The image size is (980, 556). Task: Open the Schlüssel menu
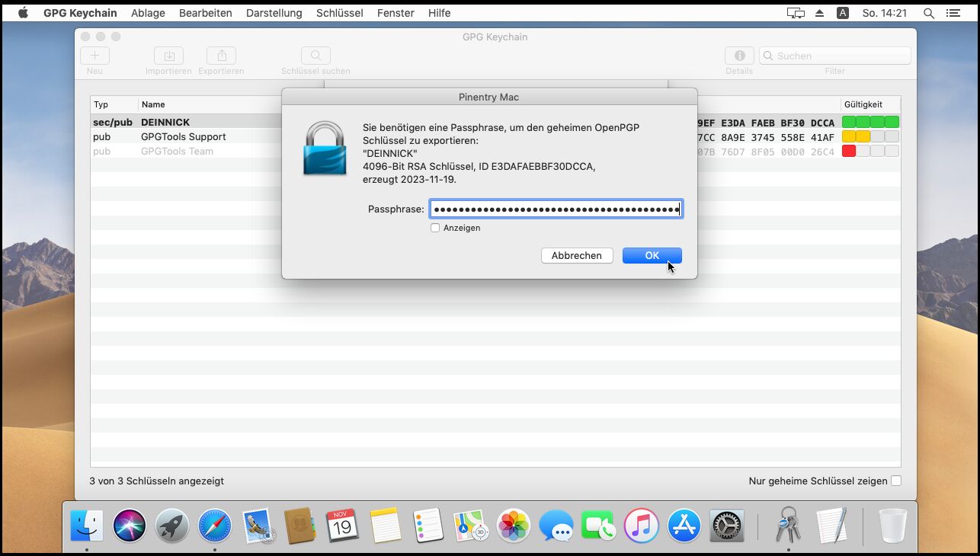point(339,13)
